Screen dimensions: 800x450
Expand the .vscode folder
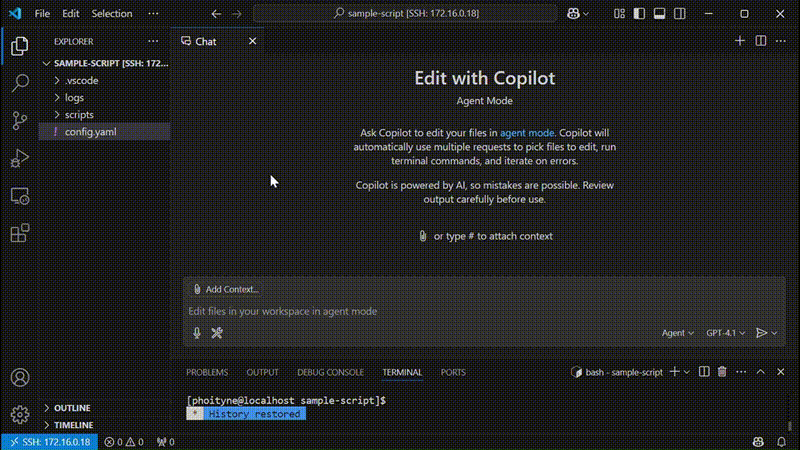click(105, 81)
